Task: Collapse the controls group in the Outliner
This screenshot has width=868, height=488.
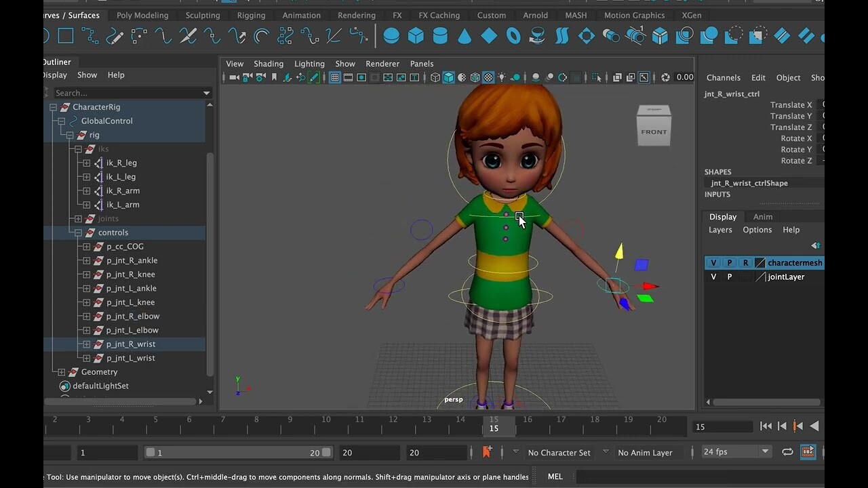Action: [77, 232]
